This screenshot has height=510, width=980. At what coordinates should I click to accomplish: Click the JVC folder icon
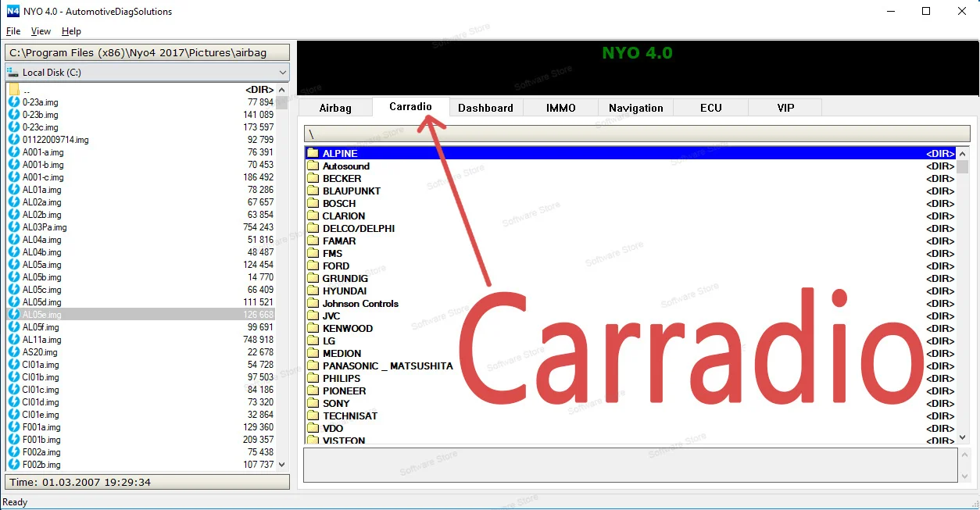[313, 316]
